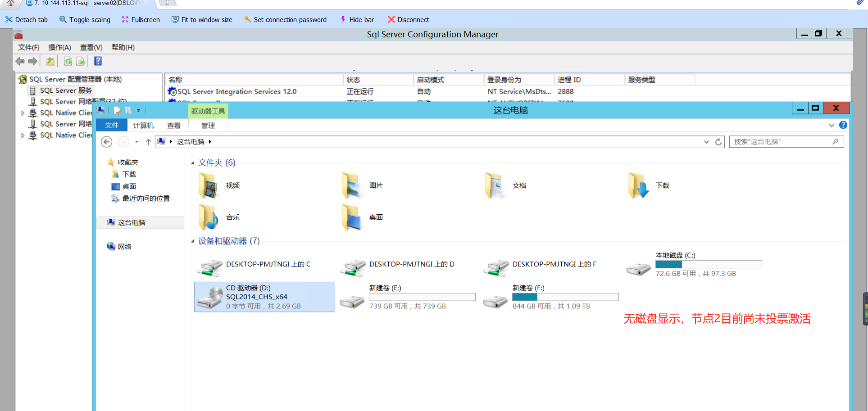Open 文件 tab in Explorer ribbon
This screenshot has height=411, width=868.
[112, 125]
